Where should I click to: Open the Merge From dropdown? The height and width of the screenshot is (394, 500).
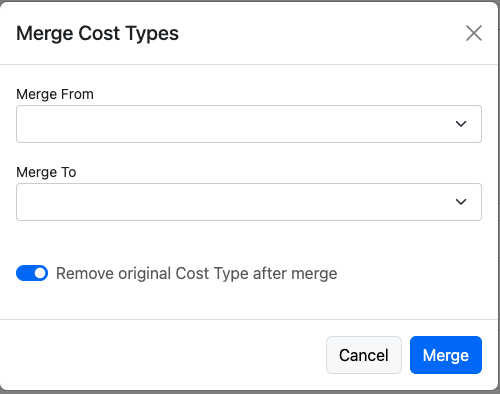pos(249,124)
